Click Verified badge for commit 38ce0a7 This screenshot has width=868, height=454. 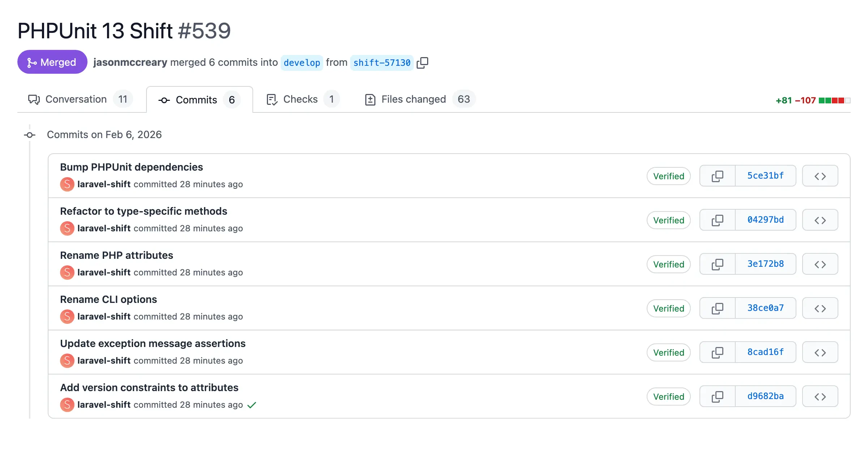[669, 308]
